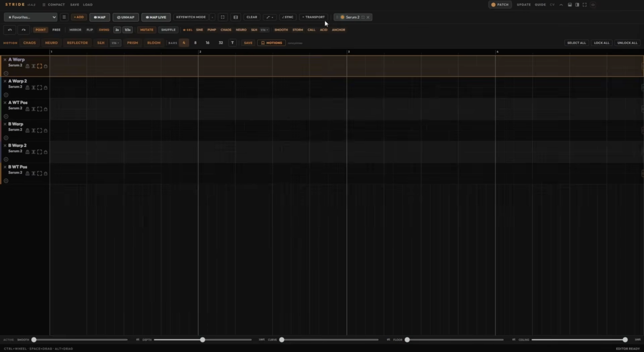Lock the A Warp 2 lane

45,87
